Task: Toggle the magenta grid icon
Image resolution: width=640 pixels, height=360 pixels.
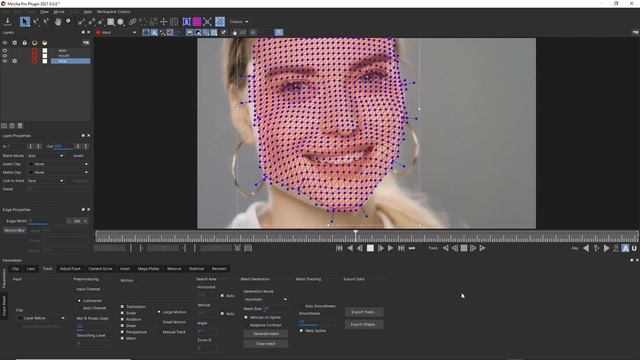Action: [197, 22]
